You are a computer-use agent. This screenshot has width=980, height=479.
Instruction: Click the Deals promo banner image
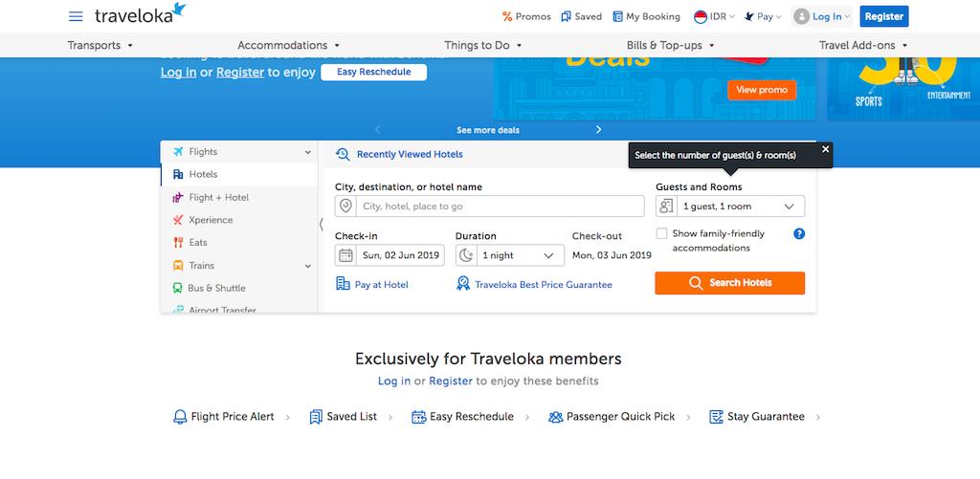pyautogui.click(x=655, y=89)
